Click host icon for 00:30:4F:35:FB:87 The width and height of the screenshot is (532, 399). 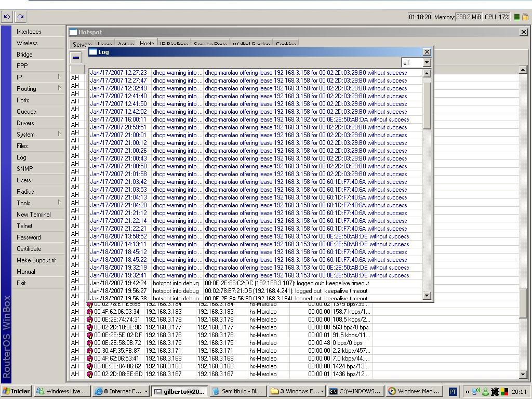[x=89, y=351]
